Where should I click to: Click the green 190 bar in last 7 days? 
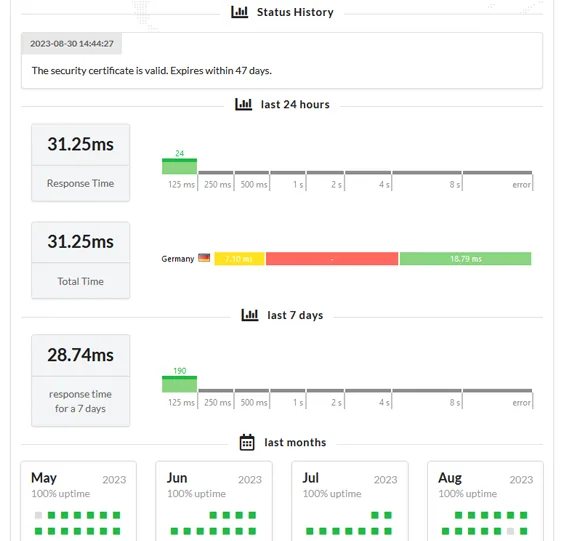pyautogui.click(x=179, y=384)
